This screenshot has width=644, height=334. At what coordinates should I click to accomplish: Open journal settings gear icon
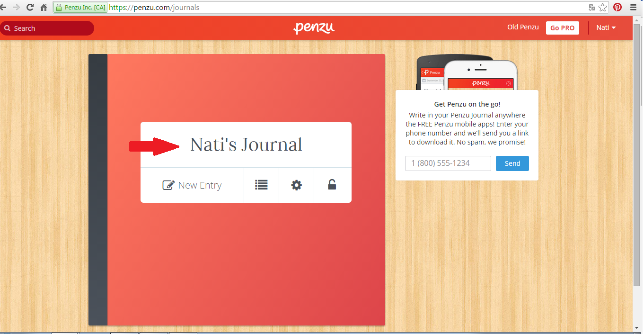tap(296, 185)
